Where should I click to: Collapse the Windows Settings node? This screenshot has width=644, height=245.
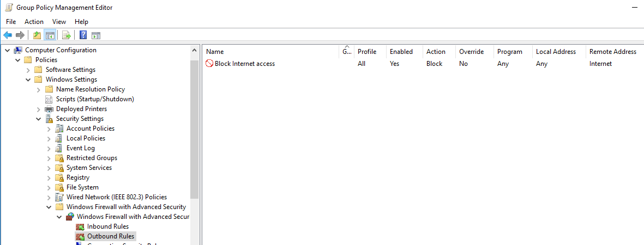28,79
